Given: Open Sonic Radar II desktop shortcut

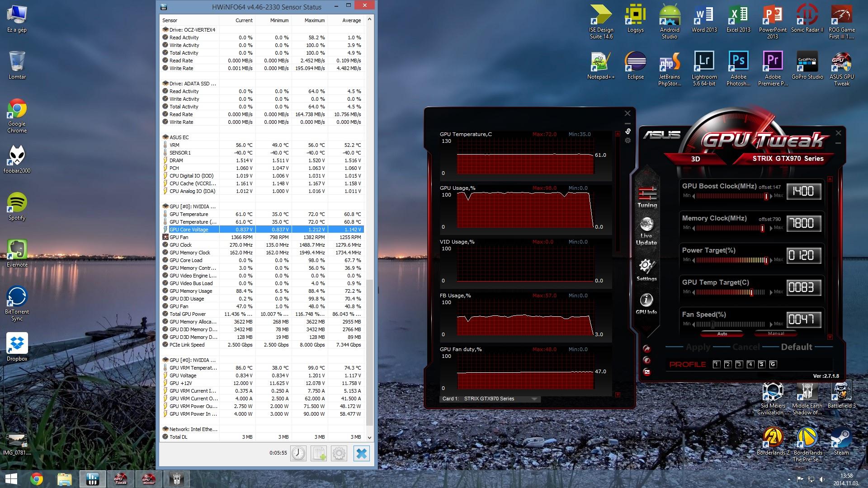Looking at the screenshot, I should tap(807, 18).
